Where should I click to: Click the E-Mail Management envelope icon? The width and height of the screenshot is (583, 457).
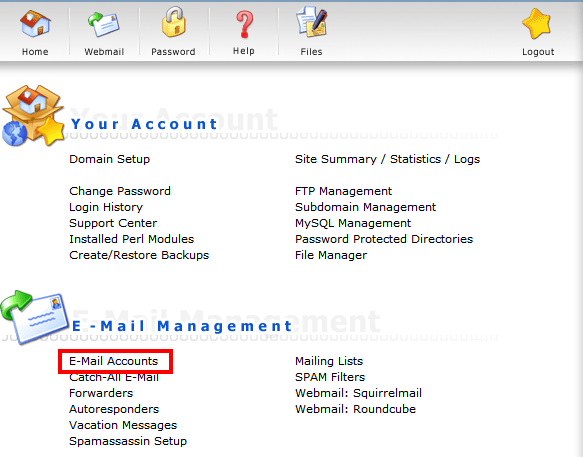pyautogui.click(x=35, y=317)
